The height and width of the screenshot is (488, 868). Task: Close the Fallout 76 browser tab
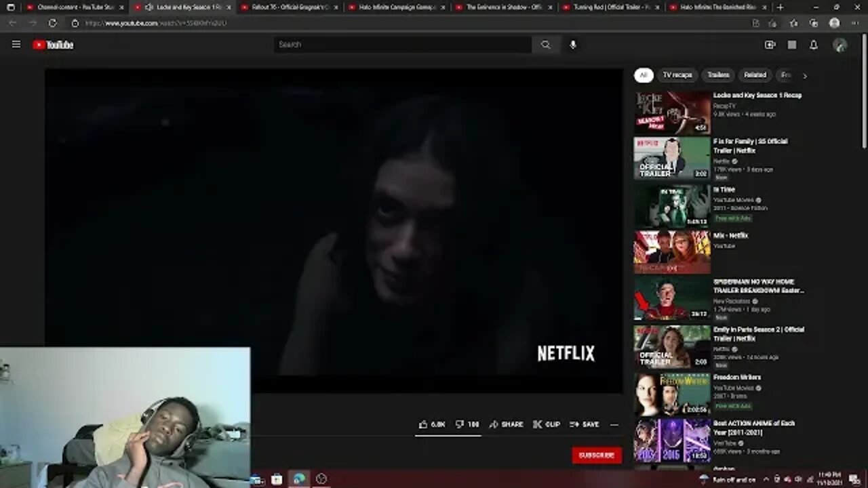[x=336, y=7]
